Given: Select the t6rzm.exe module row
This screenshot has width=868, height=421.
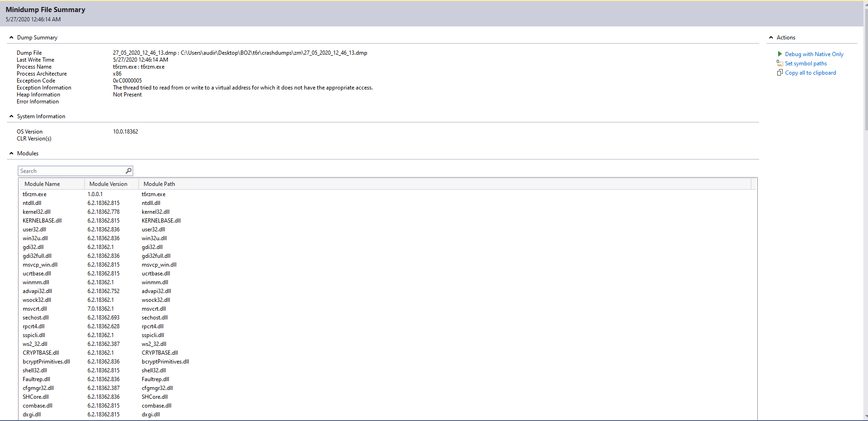Looking at the screenshot, I should click(35, 194).
